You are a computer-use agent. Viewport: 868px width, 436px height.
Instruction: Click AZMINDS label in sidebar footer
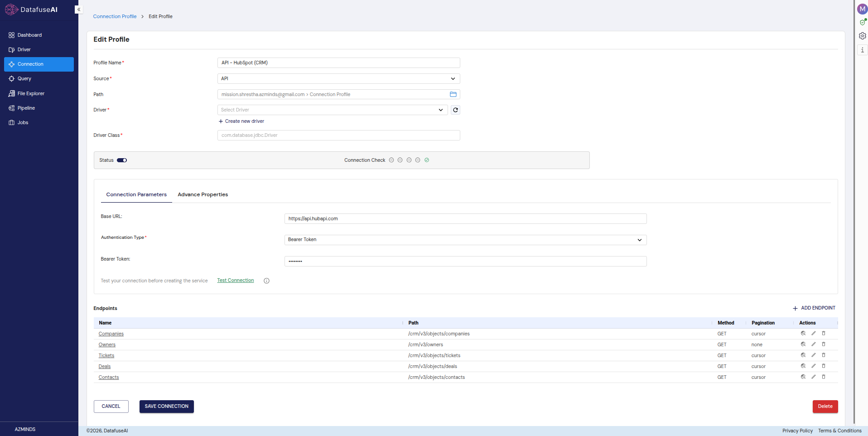[25, 429]
